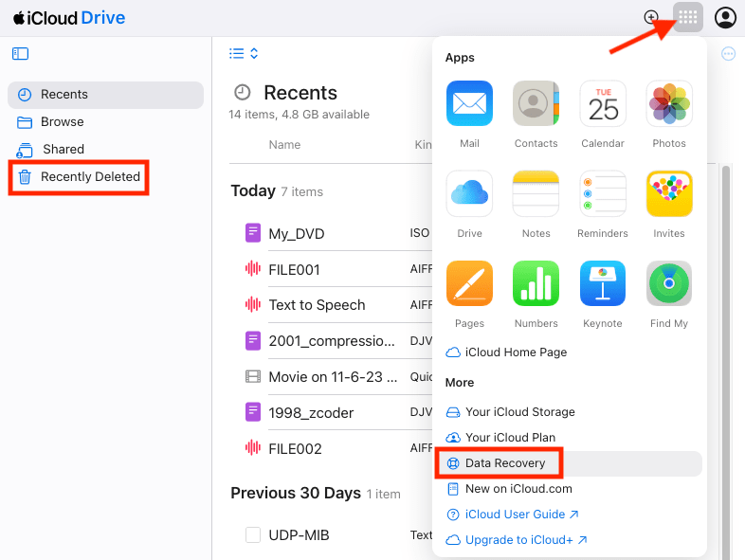Click the Name column header
The height and width of the screenshot is (560, 745).
[x=284, y=145]
